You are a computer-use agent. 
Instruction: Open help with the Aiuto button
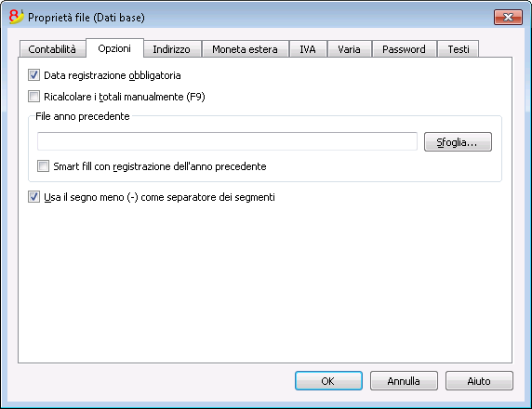[479, 380]
